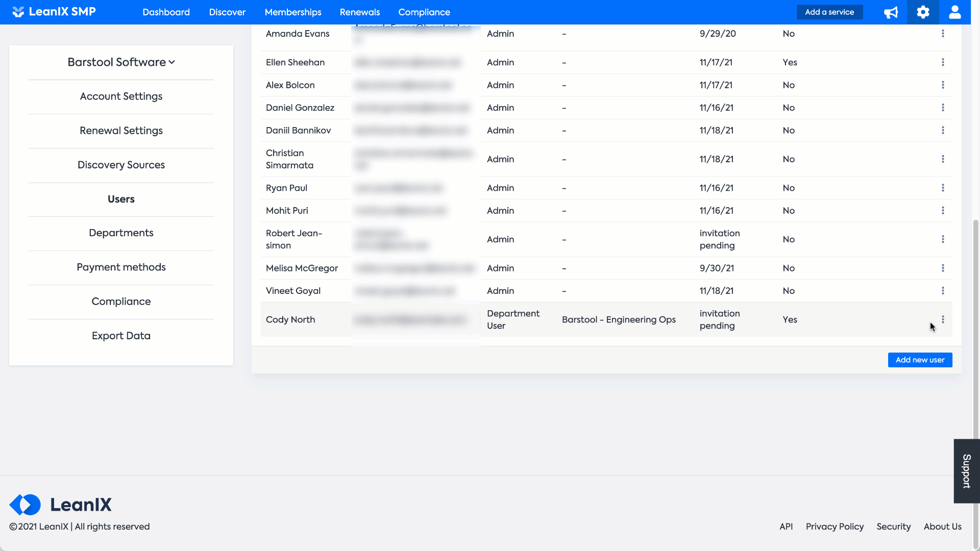Open options menu for Cody North
The height and width of the screenshot is (551, 980).
point(943,319)
